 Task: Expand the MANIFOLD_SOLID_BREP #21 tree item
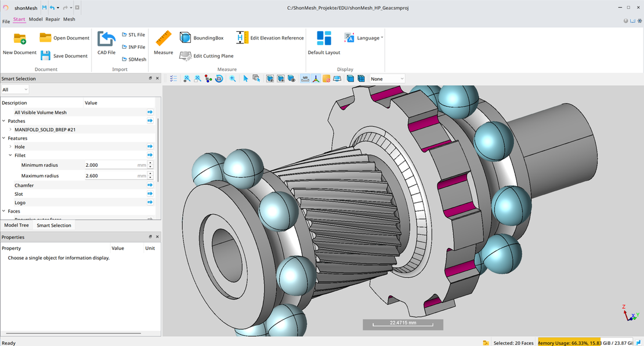coord(10,130)
